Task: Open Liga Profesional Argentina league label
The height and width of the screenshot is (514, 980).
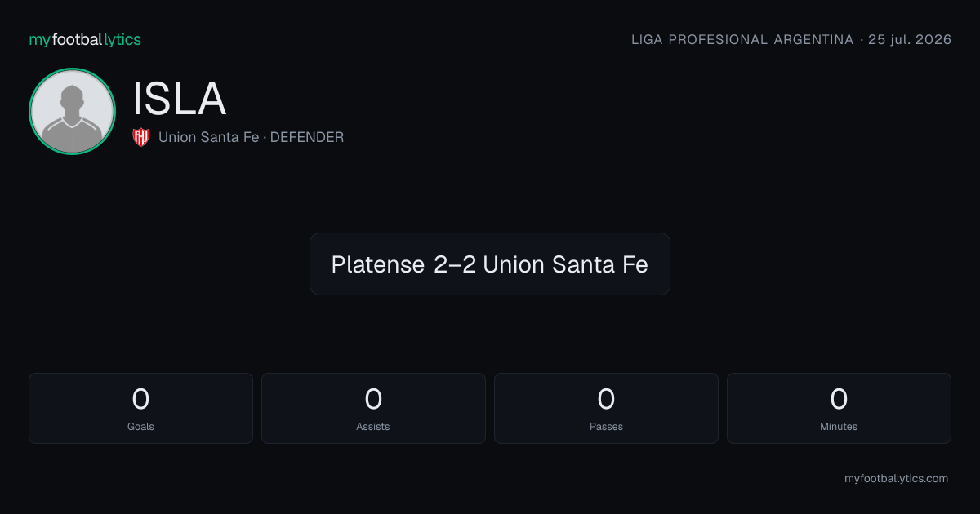Action: pyautogui.click(x=742, y=39)
